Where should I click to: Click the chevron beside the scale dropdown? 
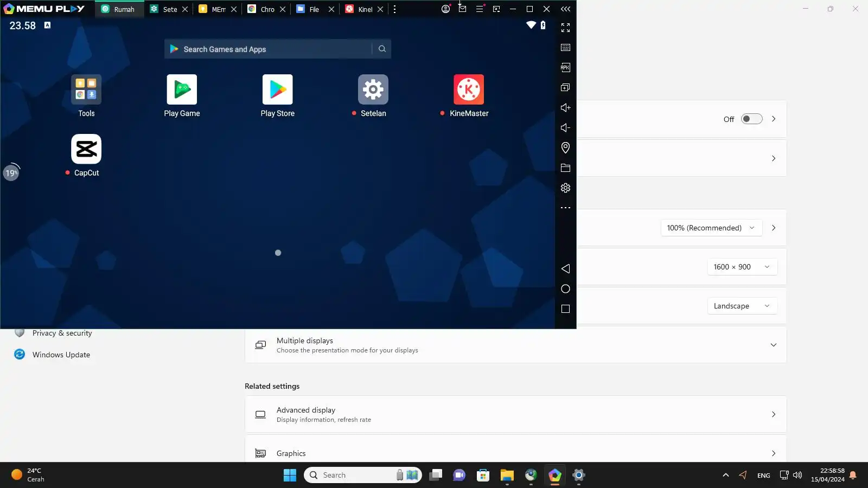point(774,228)
